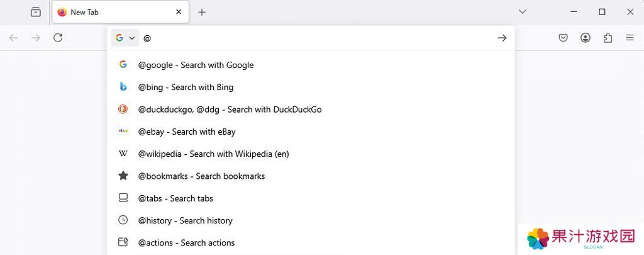This screenshot has height=255, width=644.
Task: Maximize the Firefox window
Action: coord(602,12)
